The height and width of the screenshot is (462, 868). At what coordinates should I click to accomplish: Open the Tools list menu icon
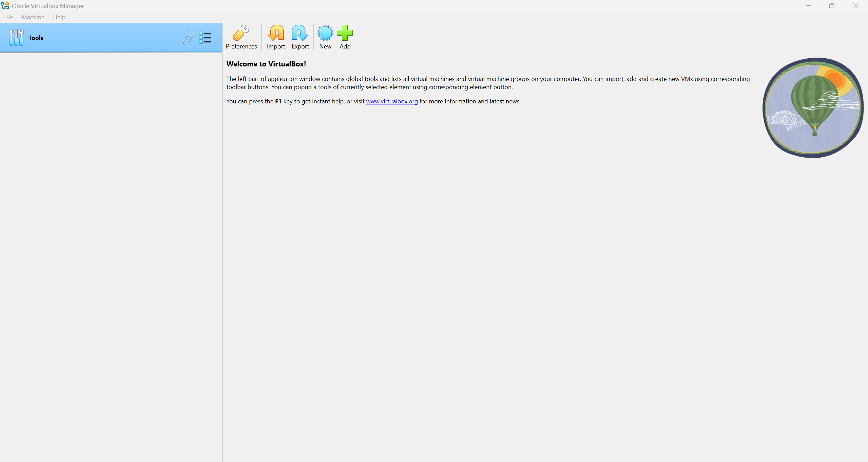click(205, 38)
